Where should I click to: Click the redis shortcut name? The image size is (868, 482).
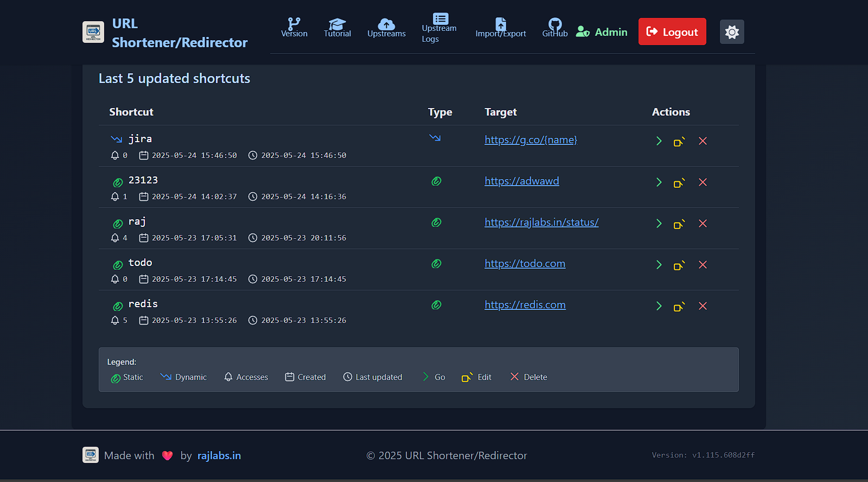[x=143, y=304]
